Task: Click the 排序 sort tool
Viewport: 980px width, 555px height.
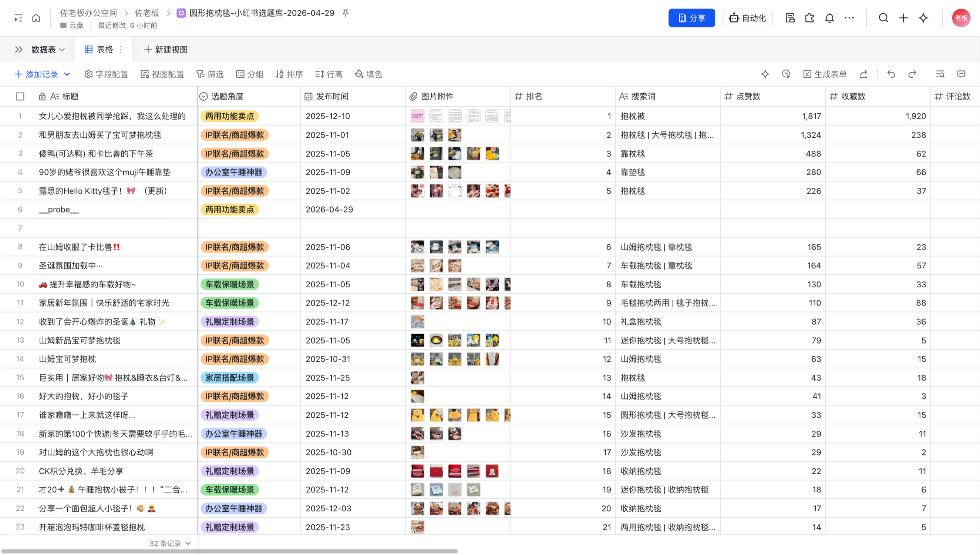Action: pos(289,74)
